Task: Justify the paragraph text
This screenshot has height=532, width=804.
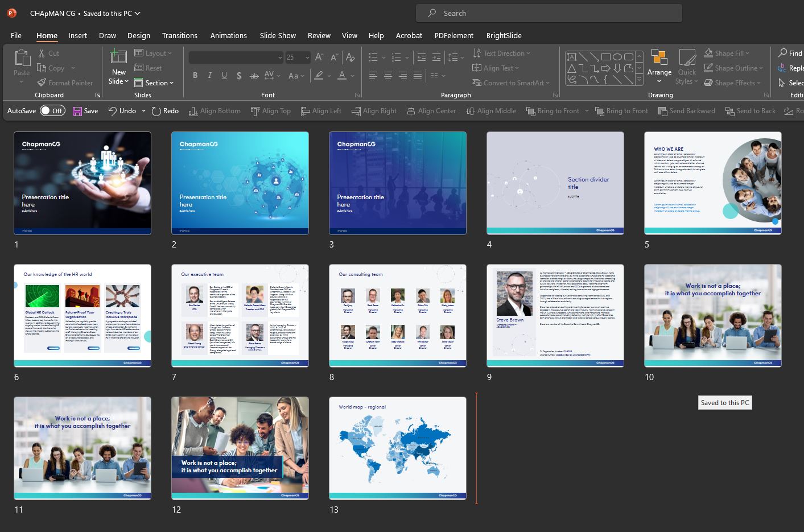Action: coord(418,75)
